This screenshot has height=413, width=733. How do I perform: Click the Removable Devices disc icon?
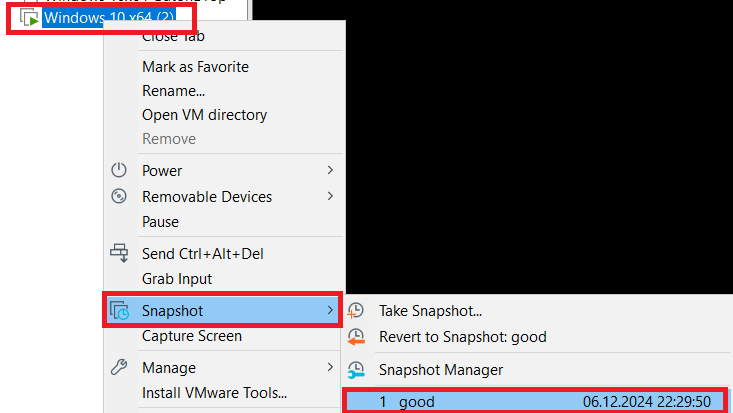(119, 196)
